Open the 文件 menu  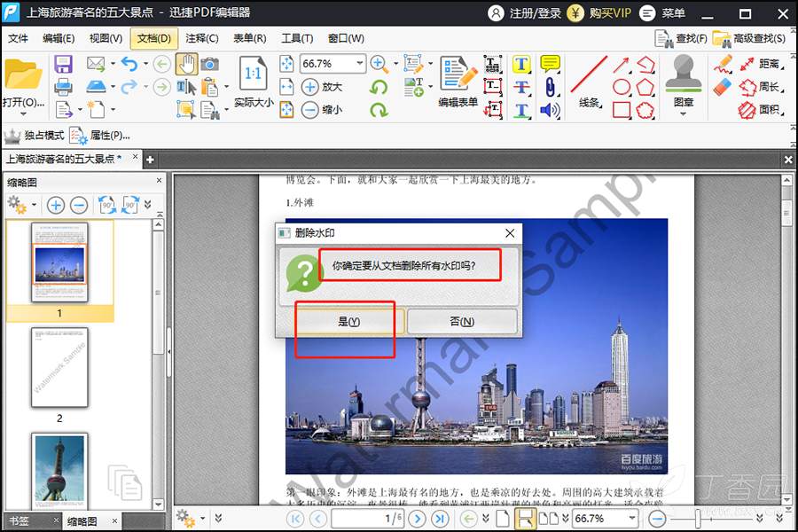pyautogui.click(x=19, y=39)
